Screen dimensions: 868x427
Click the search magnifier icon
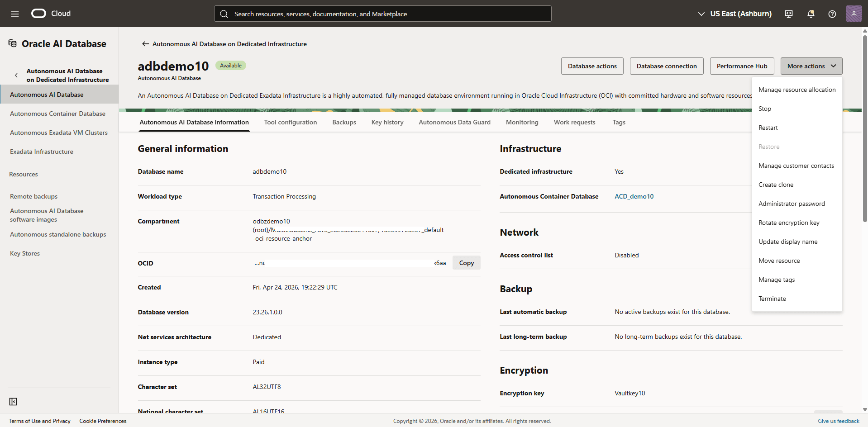pyautogui.click(x=224, y=14)
